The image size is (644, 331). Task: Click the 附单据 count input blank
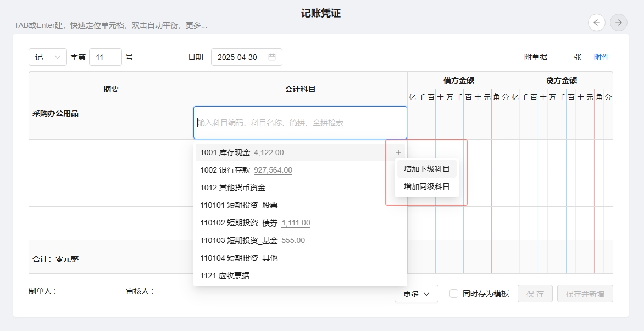click(561, 57)
